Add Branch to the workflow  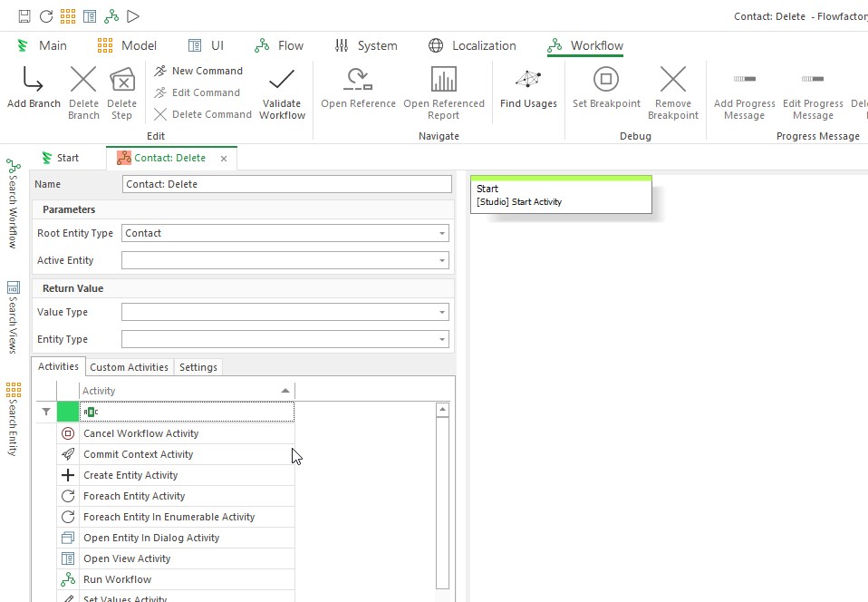pos(34,87)
